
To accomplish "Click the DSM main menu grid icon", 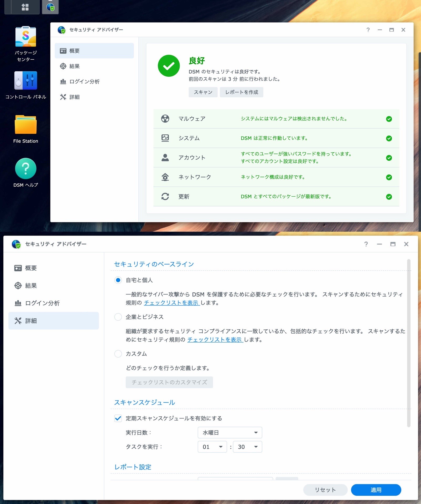I will pos(25,7).
